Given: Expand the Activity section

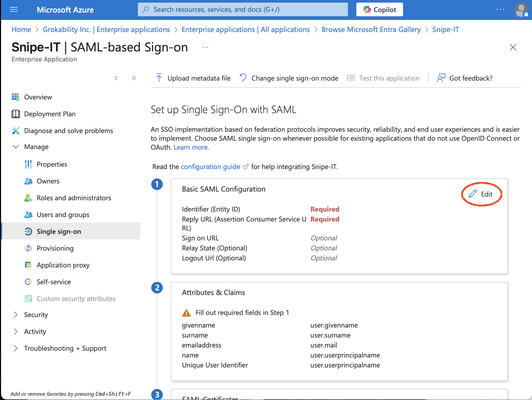Looking at the screenshot, I should (16, 331).
